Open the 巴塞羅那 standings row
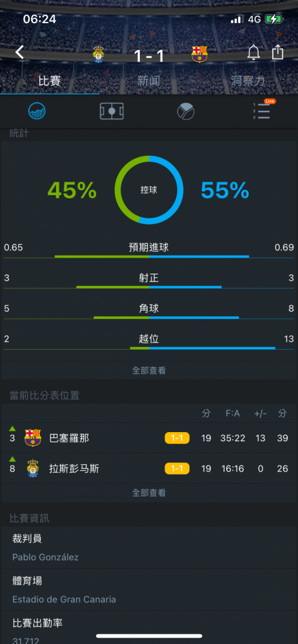298x644 pixels. pyautogui.click(x=149, y=438)
